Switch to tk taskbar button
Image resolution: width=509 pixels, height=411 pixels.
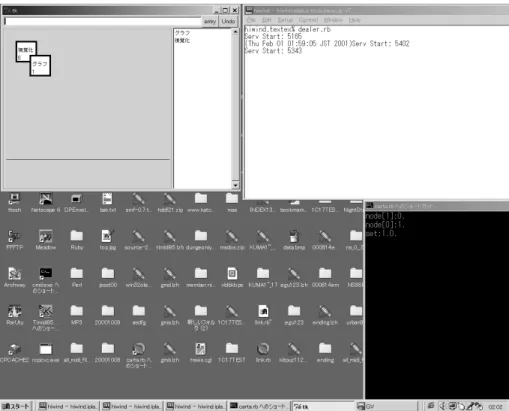tap(322, 406)
